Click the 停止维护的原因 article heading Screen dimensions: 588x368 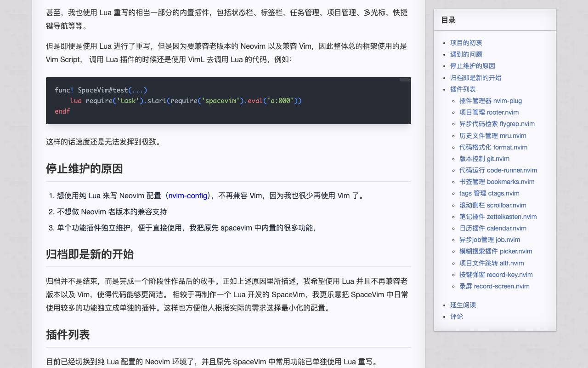(85, 169)
